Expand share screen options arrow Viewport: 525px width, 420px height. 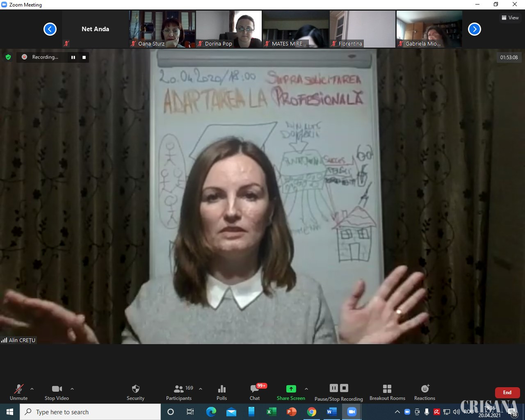306,389
